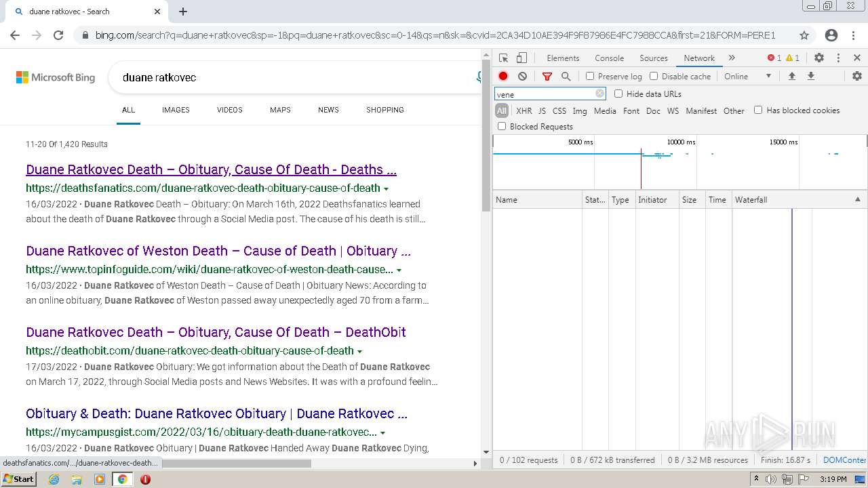Open Internet Explorer from taskbar

54,479
